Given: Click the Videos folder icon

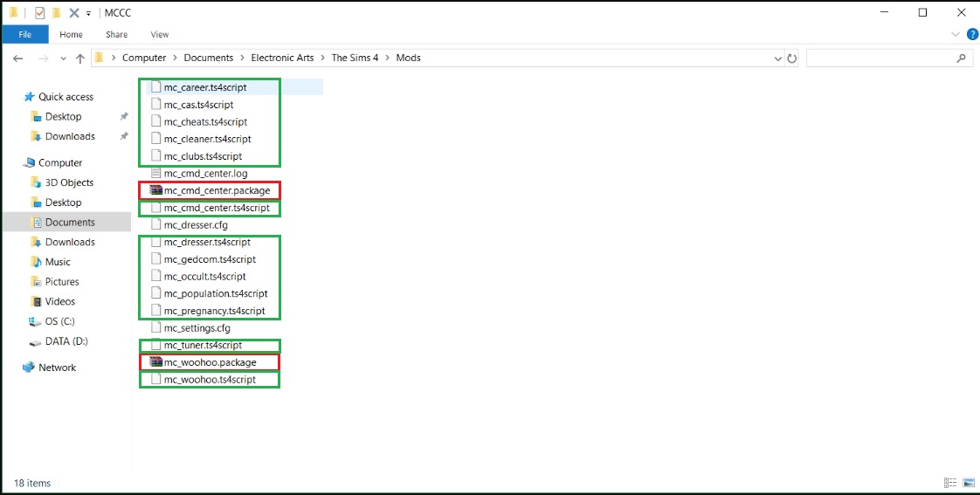Looking at the screenshot, I should [36, 301].
